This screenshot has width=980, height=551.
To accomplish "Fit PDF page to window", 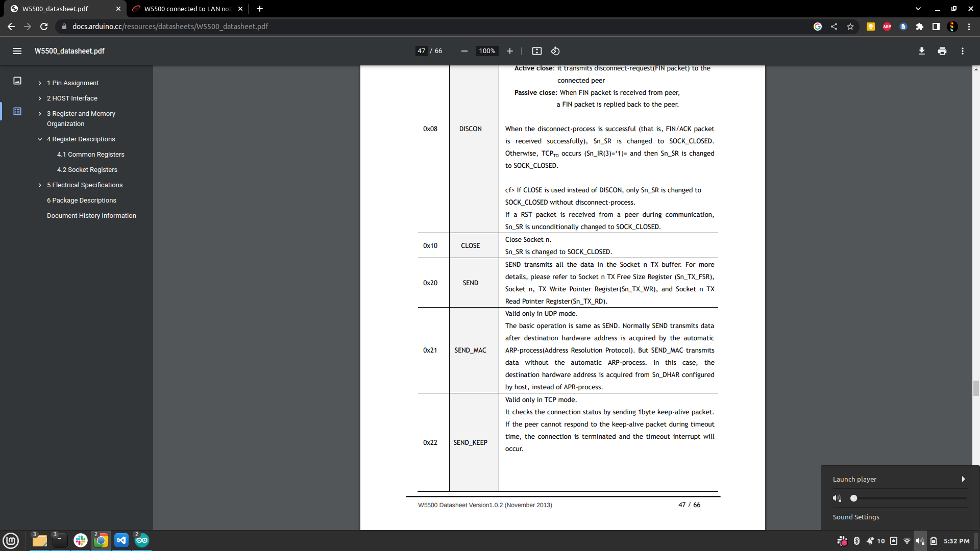I will 536,51.
